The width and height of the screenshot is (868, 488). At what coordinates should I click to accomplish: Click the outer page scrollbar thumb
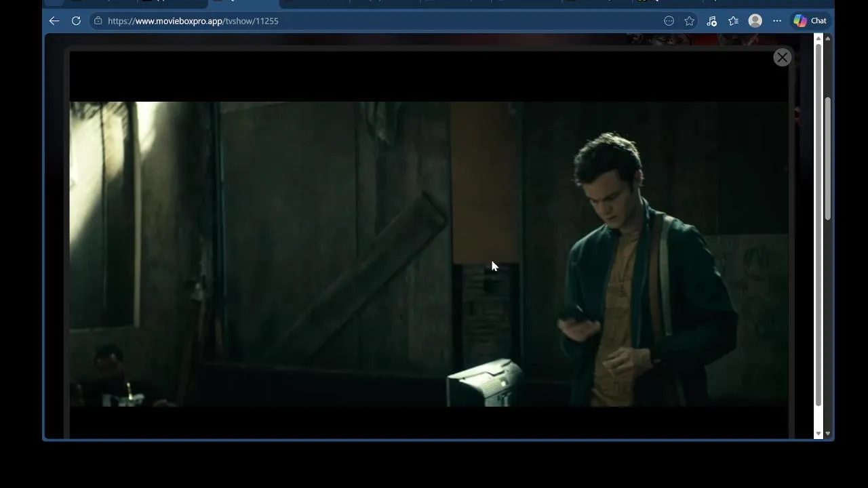[x=827, y=159]
